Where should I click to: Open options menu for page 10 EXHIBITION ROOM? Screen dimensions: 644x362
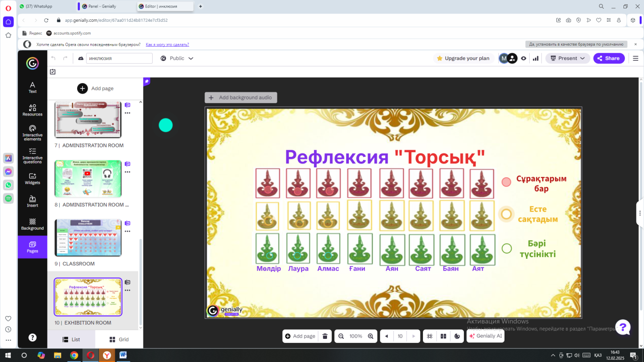pyautogui.click(x=127, y=291)
